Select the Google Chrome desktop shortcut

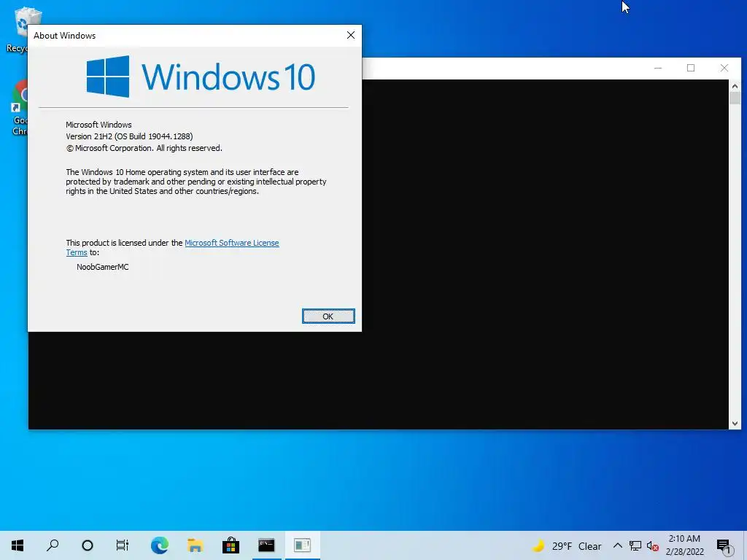[x=19, y=108]
